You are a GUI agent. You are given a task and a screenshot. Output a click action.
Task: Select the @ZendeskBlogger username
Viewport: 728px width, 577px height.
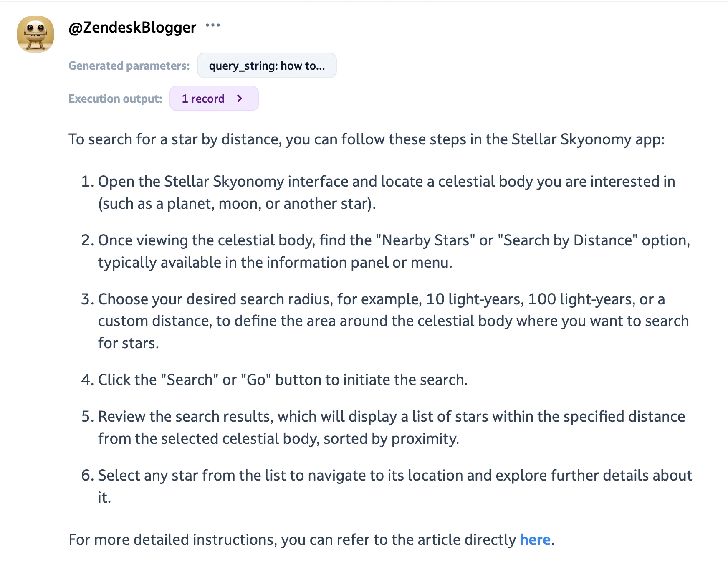click(x=132, y=28)
